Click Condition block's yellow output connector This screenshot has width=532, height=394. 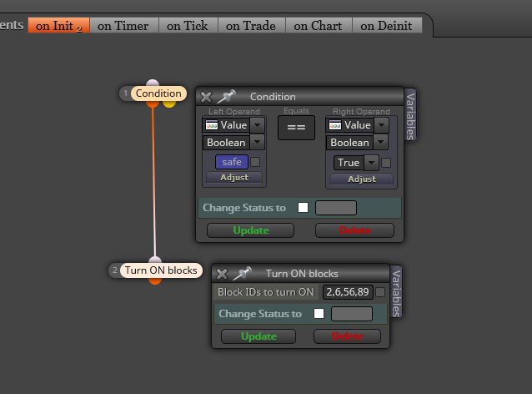click(x=169, y=104)
